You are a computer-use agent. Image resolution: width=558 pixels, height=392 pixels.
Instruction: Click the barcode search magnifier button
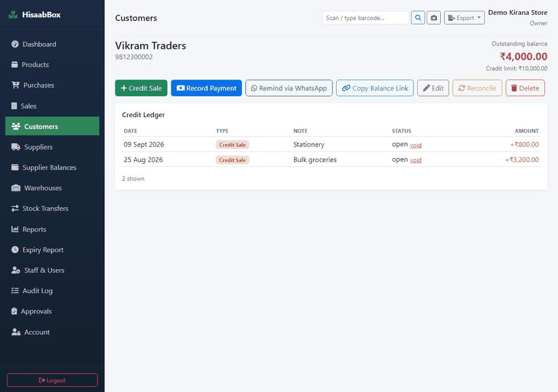(x=418, y=18)
